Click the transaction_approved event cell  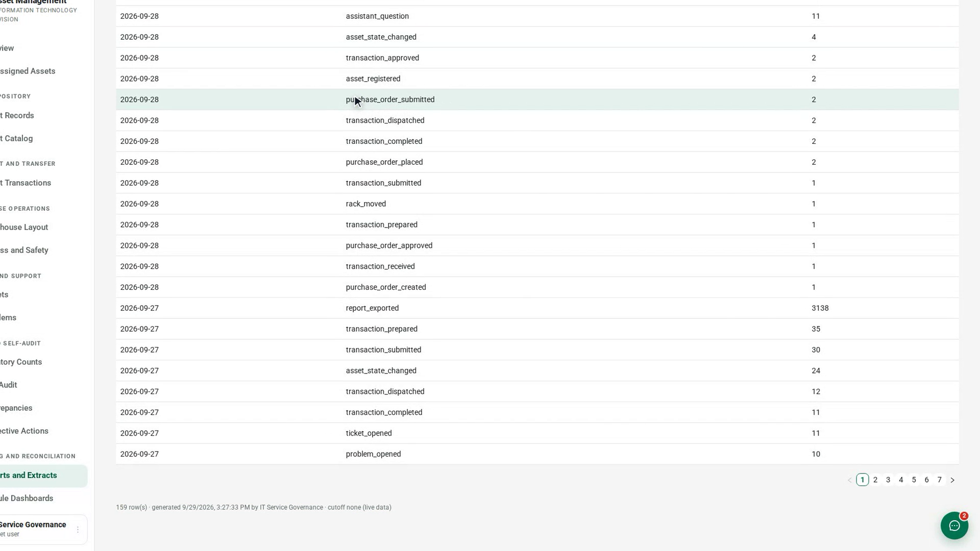(382, 58)
